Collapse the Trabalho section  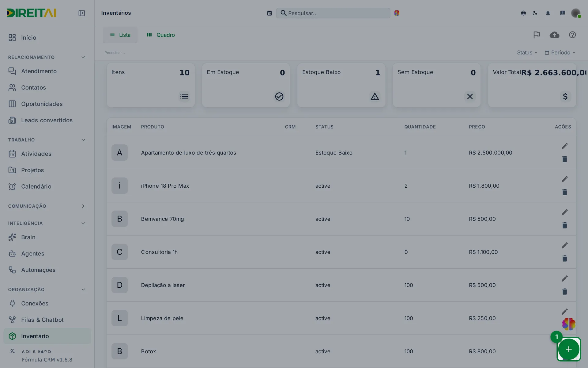83,140
